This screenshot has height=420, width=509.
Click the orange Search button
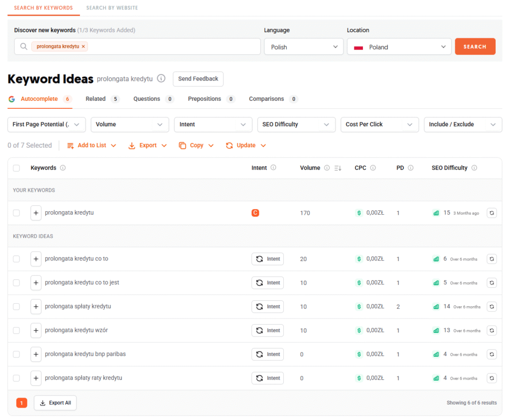coord(475,47)
